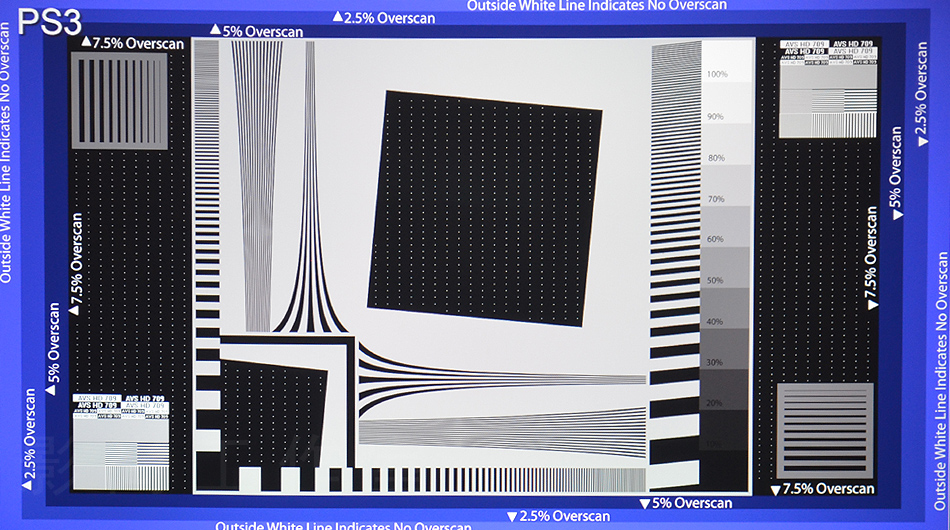Click the right-edge "Outside White Line Indicates No Overscan" text

tap(942, 381)
